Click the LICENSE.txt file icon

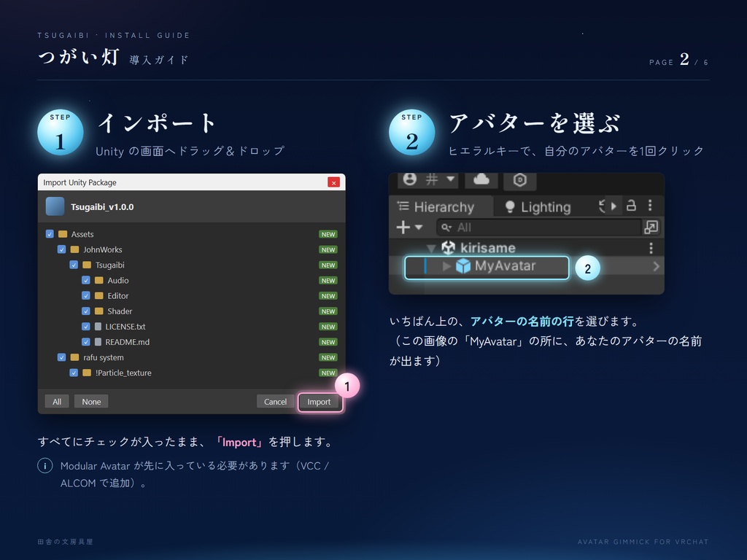click(x=98, y=326)
